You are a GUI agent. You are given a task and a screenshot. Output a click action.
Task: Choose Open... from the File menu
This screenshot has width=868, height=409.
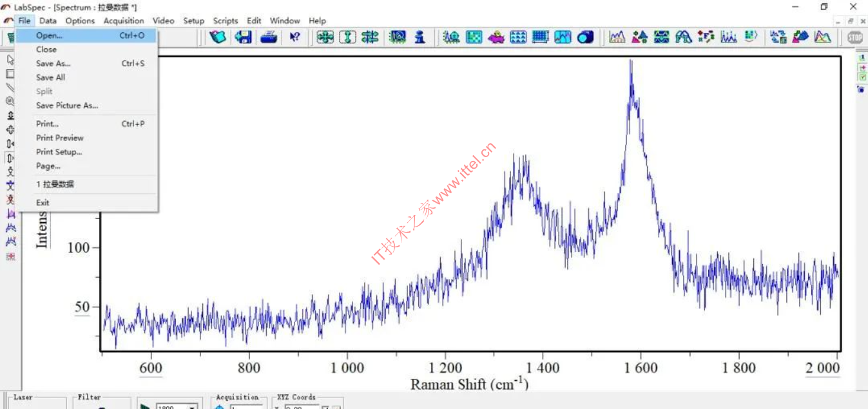pos(49,35)
